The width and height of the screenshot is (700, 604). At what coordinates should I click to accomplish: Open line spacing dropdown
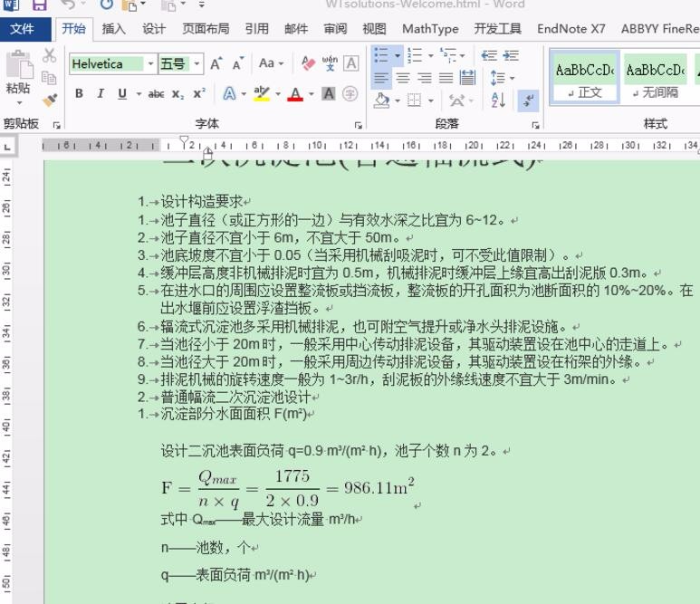point(503,78)
